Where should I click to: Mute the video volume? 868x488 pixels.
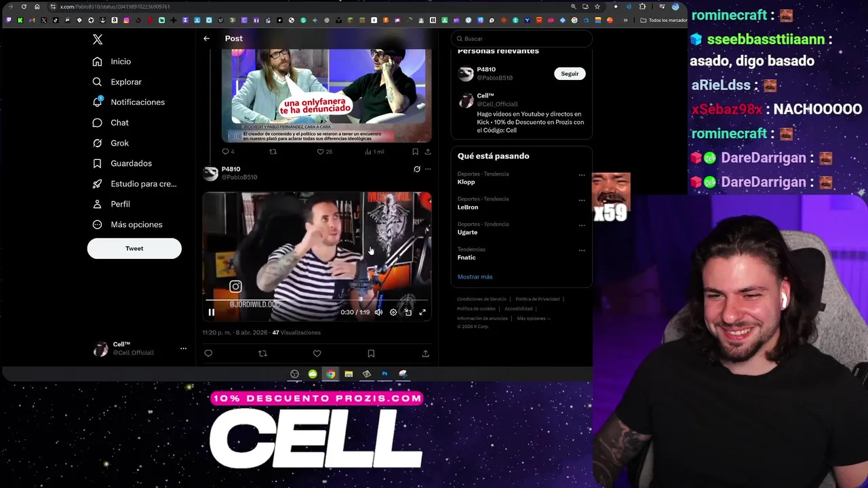[378, 312]
